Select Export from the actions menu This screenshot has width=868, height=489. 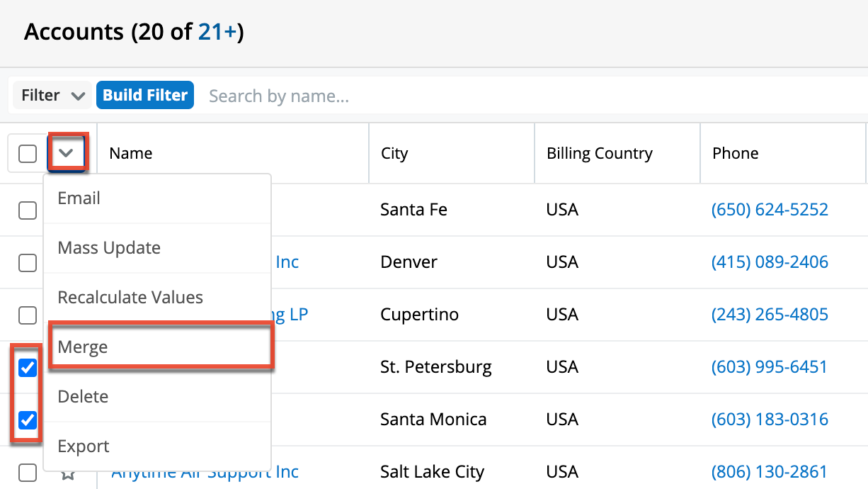point(84,446)
